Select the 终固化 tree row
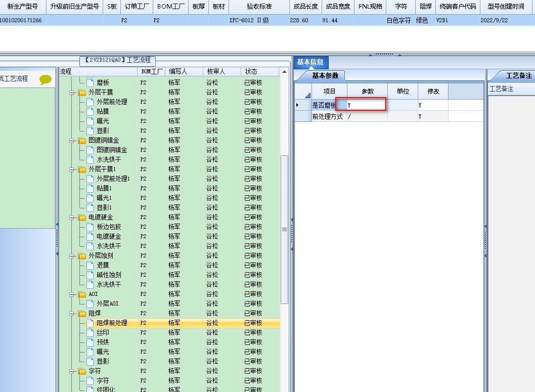Image resolution: width=535 pixels, height=392 pixels. pos(169,389)
